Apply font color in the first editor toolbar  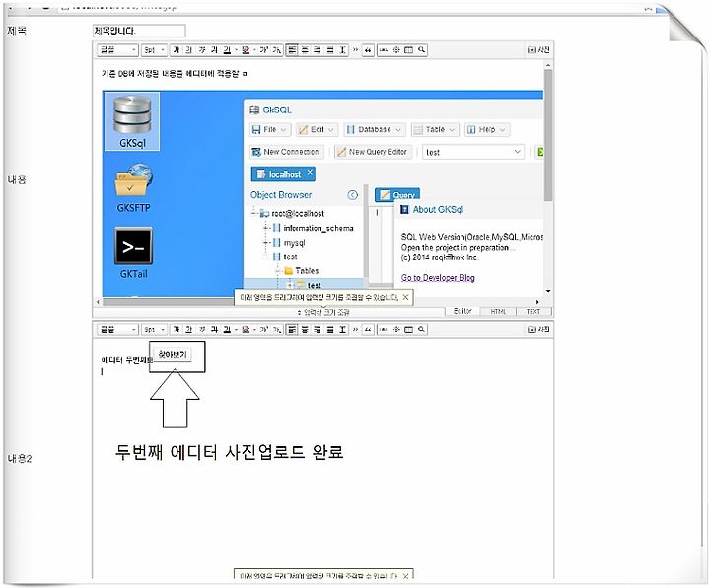227,50
